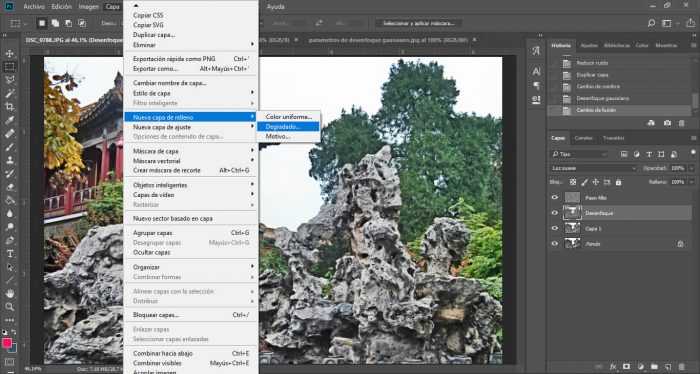Viewport: 700px width, 374px height.
Task: Open the Archivo menu
Action: point(33,7)
